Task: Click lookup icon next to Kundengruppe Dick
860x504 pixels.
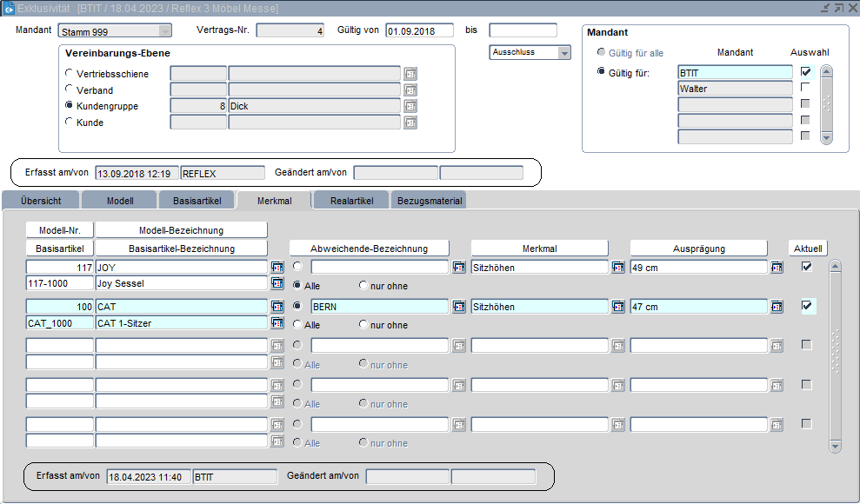Action: 410,106
